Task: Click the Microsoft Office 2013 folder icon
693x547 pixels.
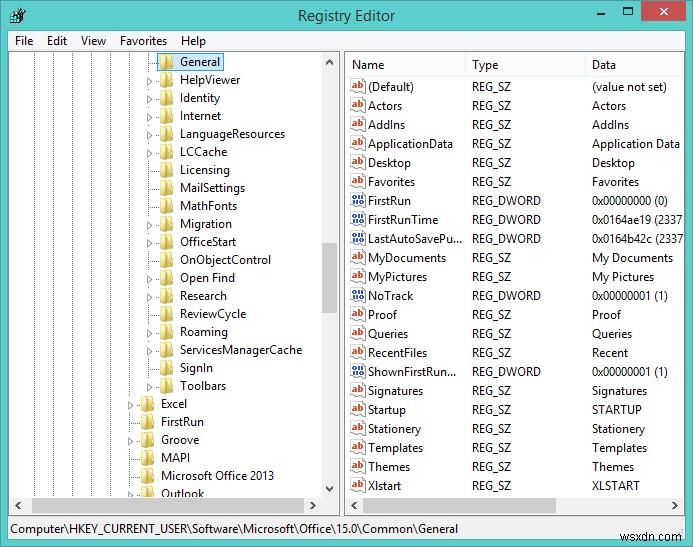Action: (147, 476)
